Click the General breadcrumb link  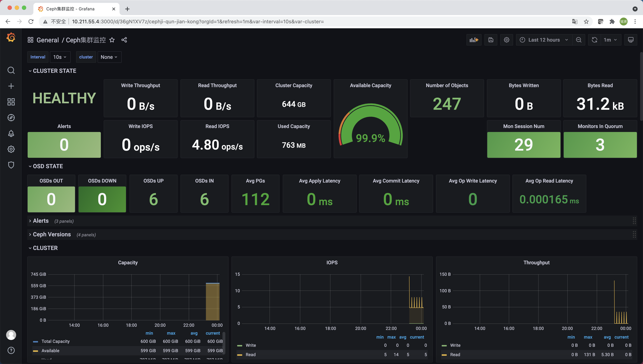point(48,40)
